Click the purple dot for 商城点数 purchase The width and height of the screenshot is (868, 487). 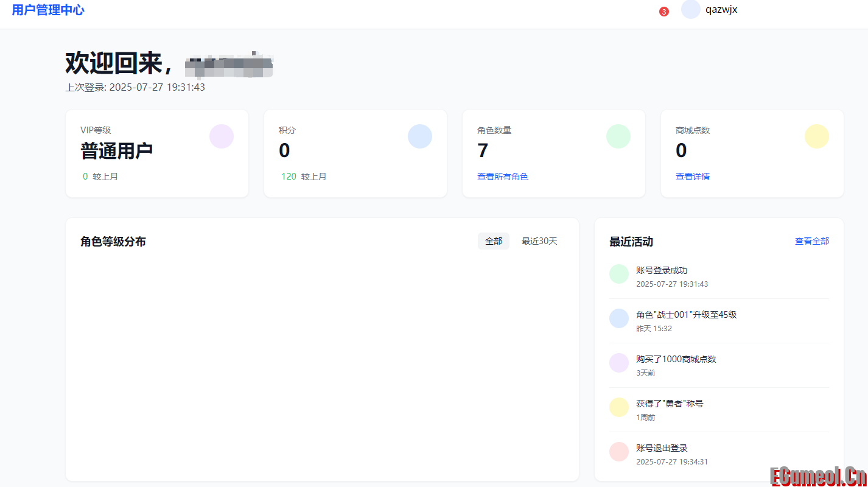(x=618, y=363)
